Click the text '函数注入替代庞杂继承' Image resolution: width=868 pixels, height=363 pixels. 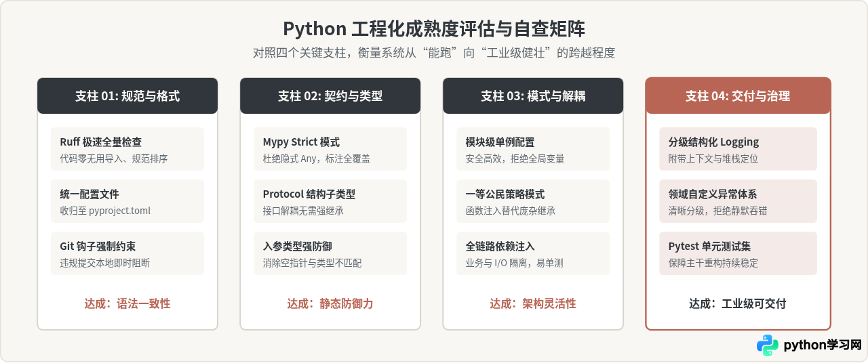click(511, 211)
